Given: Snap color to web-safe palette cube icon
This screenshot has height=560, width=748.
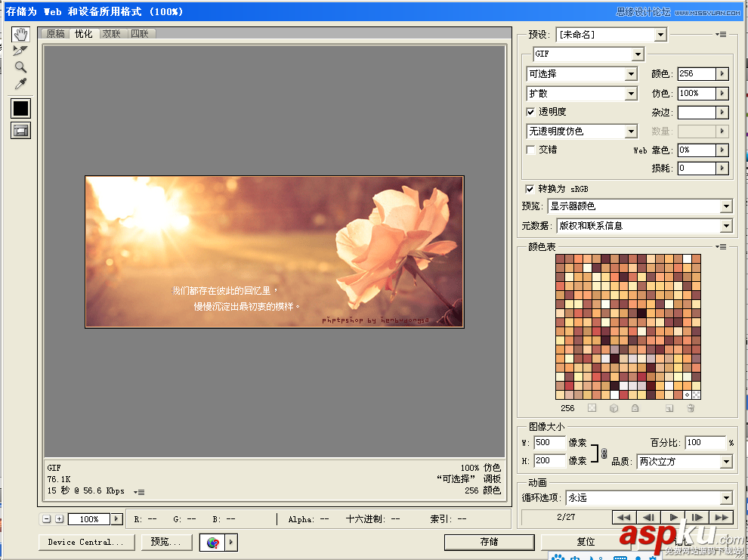Looking at the screenshot, I should (x=614, y=409).
